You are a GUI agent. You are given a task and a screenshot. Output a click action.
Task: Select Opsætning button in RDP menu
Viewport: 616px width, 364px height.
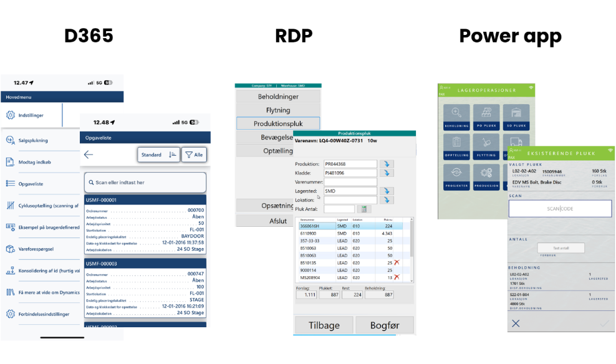[265, 205]
